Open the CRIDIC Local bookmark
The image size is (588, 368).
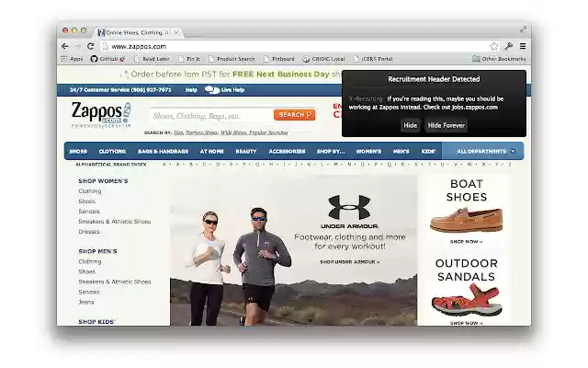point(323,59)
